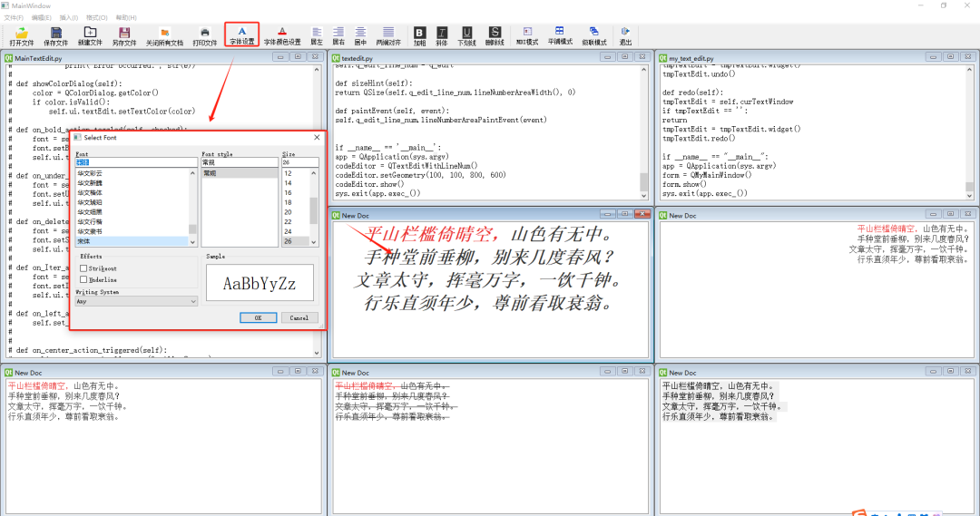Open the 字体设置 font settings tool
This screenshot has width=980, height=516.
point(242,35)
